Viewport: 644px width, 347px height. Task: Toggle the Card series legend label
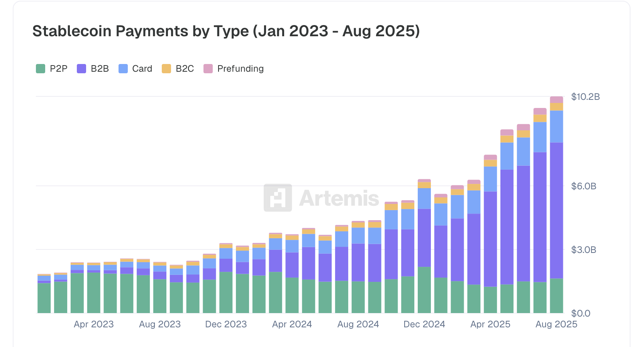click(x=142, y=69)
